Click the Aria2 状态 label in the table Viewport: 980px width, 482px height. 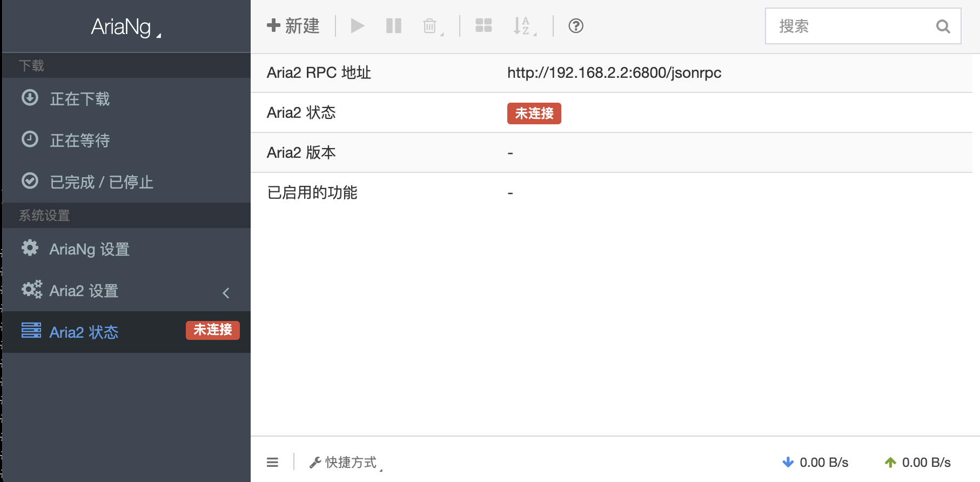(x=301, y=113)
